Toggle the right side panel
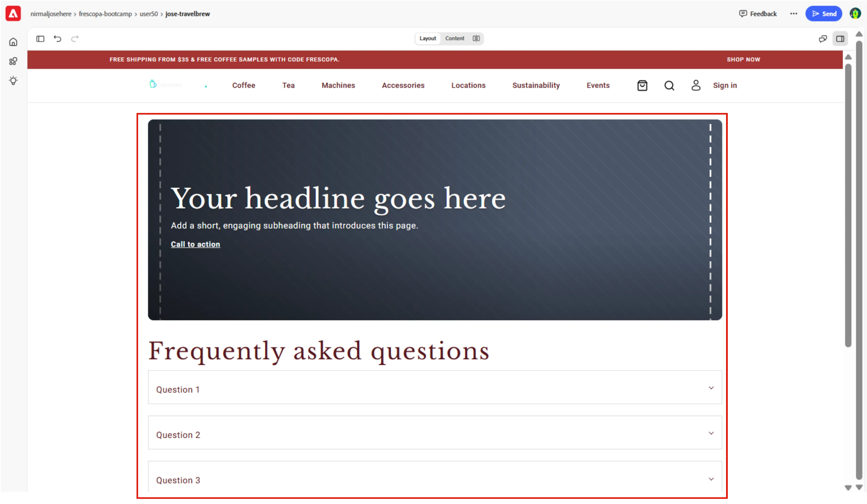 [x=840, y=39]
